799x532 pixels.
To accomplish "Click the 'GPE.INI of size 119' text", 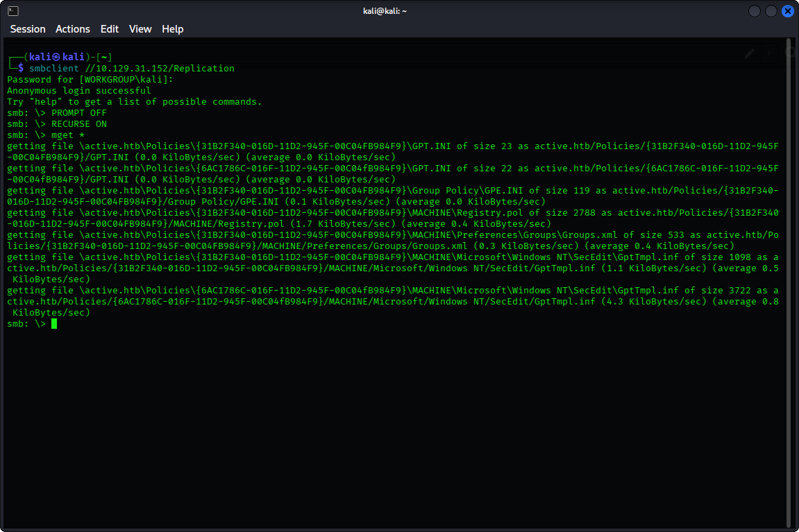I will [x=537, y=191].
